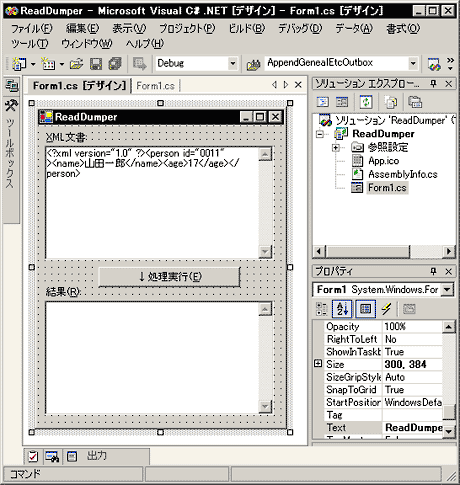Open the ヘルプ(H) menu
This screenshot has height=485, width=460.
[x=145, y=44]
